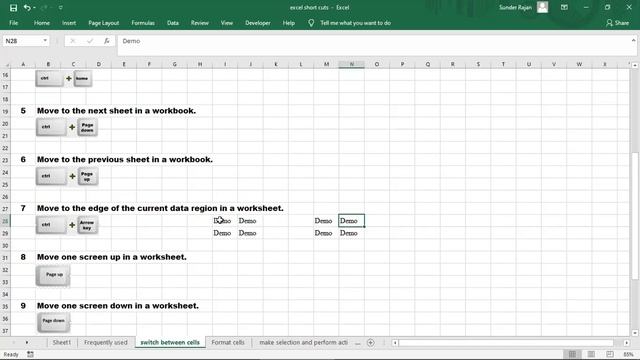Click the Tell me lightbulb icon
The image size is (640, 360).
311,23
